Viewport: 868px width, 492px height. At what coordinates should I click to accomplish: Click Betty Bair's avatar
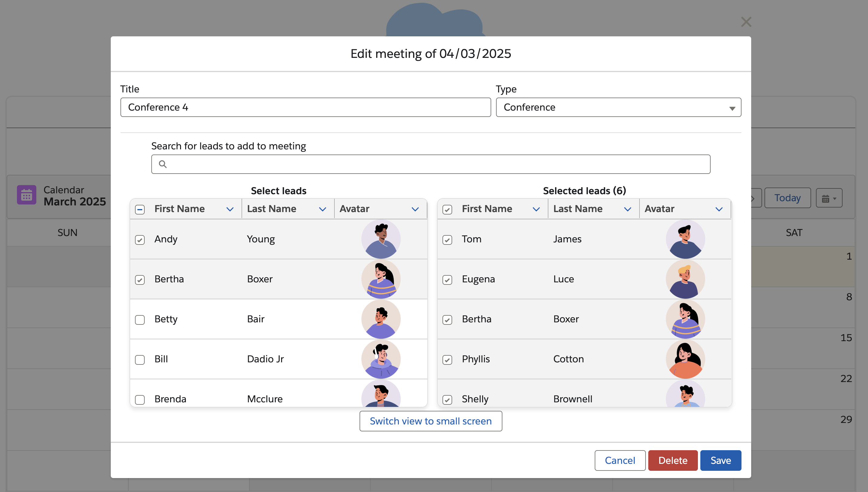381,319
